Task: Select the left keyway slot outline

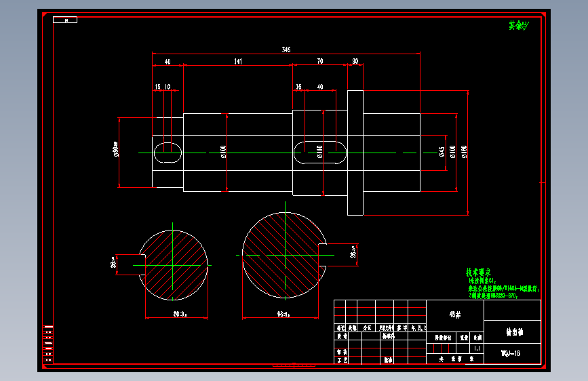Action: pyautogui.click(x=168, y=153)
